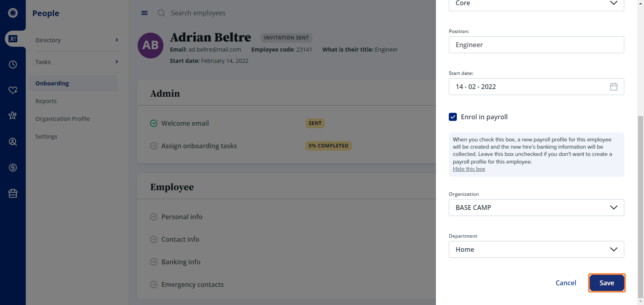Image resolution: width=644 pixels, height=305 pixels.
Task: Click the Assign onboarding tasks text
Action: pyautogui.click(x=199, y=146)
